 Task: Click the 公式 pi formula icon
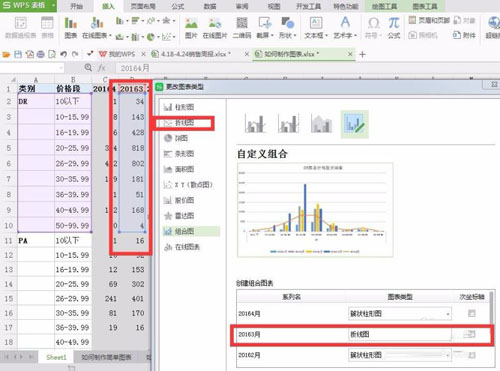pyautogui.click(x=394, y=27)
